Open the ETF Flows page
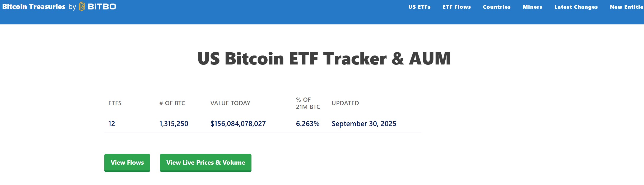Screen dimensions: 644x185 [x=457, y=7]
